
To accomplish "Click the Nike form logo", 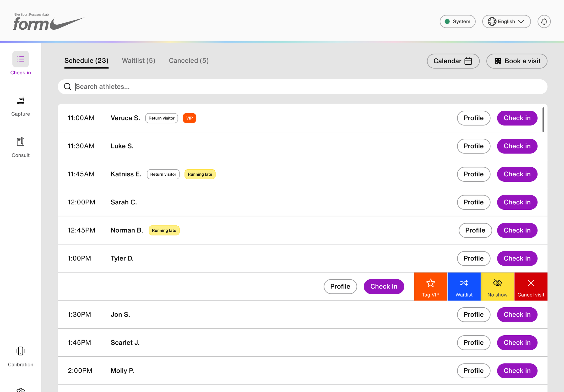I will tap(49, 22).
